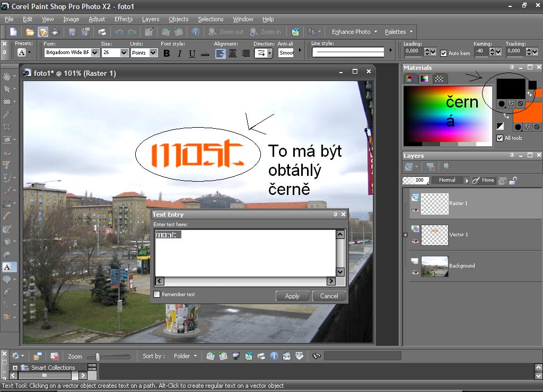The height and width of the screenshot is (392, 543).
Task: Hide the Background layer using eye icon
Action: tap(415, 272)
